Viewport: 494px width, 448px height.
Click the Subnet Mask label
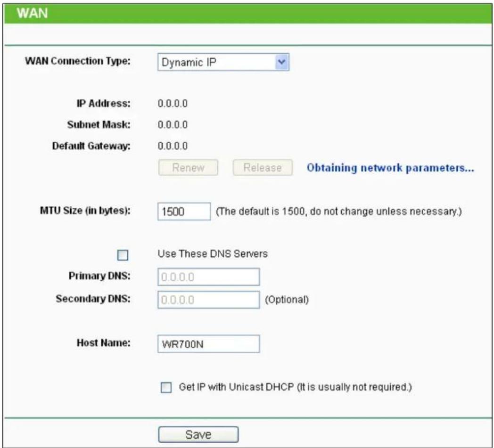(99, 125)
